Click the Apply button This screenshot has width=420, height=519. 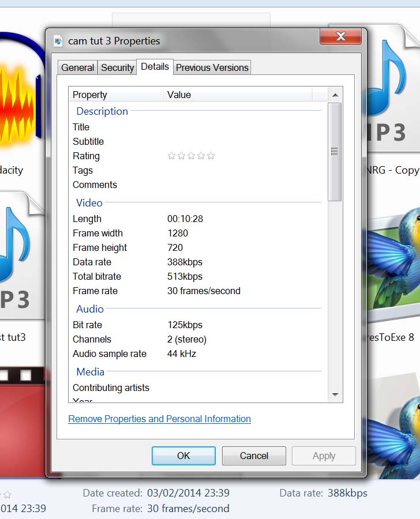pos(324,456)
